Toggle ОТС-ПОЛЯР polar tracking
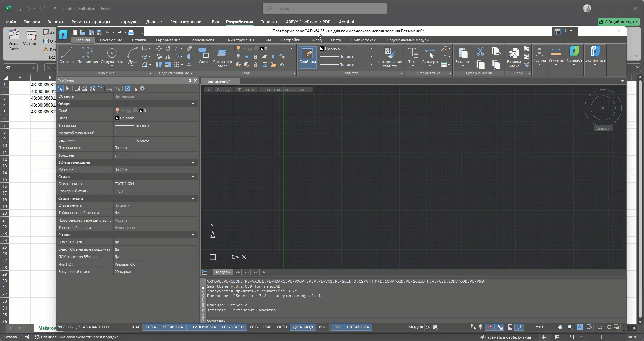This screenshot has width=644, height=341. tap(261, 327)
